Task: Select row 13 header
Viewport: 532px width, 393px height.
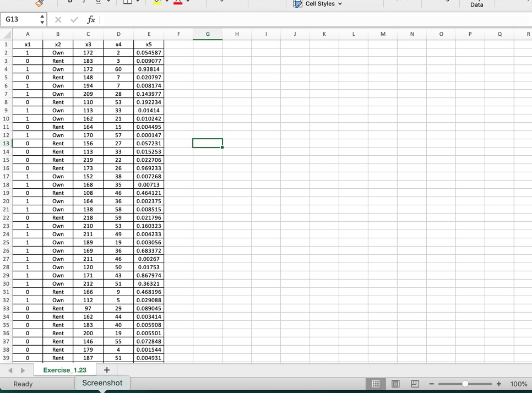Action: coord(6,144)
